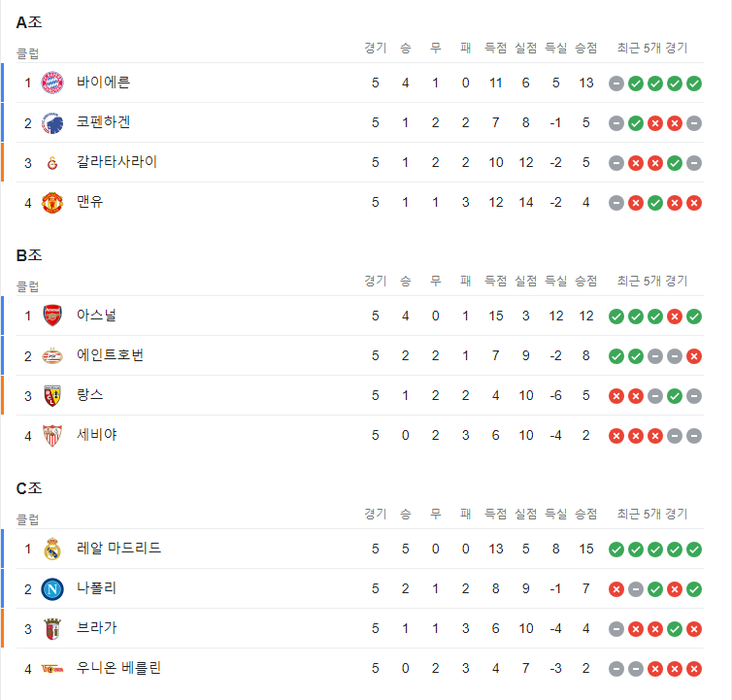
Task: Click the Arsenal cannon crest
Action: tap(52, 316)
